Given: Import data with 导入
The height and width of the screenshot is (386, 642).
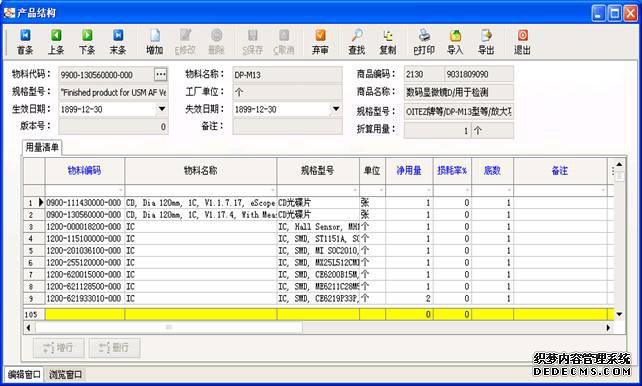Looking at the screenshot, I should [x=455, y=42].
